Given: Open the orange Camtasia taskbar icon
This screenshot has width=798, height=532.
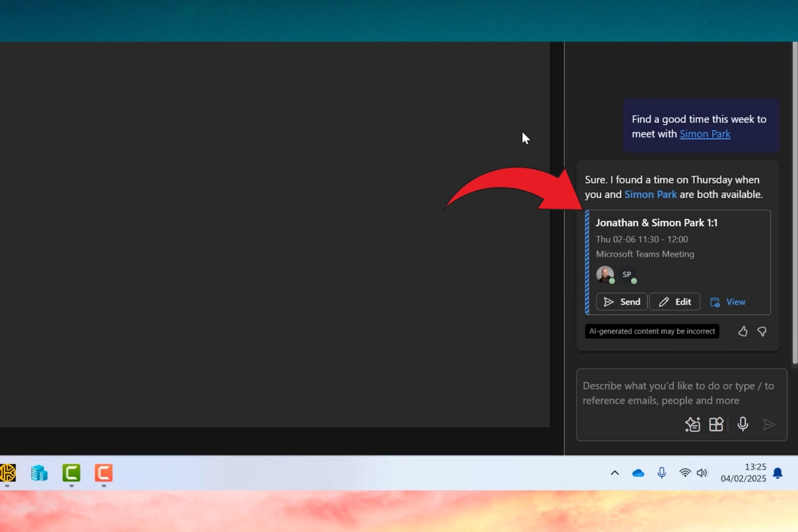Looking at the screenshot, I should [103, 473].
